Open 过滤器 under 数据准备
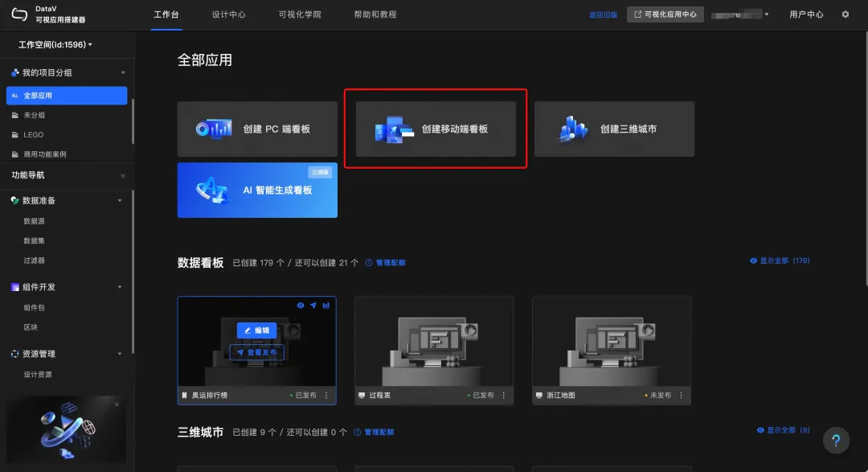868x472 pixels. point(34,261)
